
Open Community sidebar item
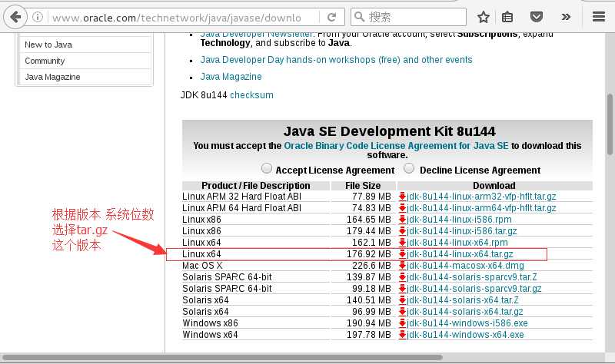pos(85,61)
